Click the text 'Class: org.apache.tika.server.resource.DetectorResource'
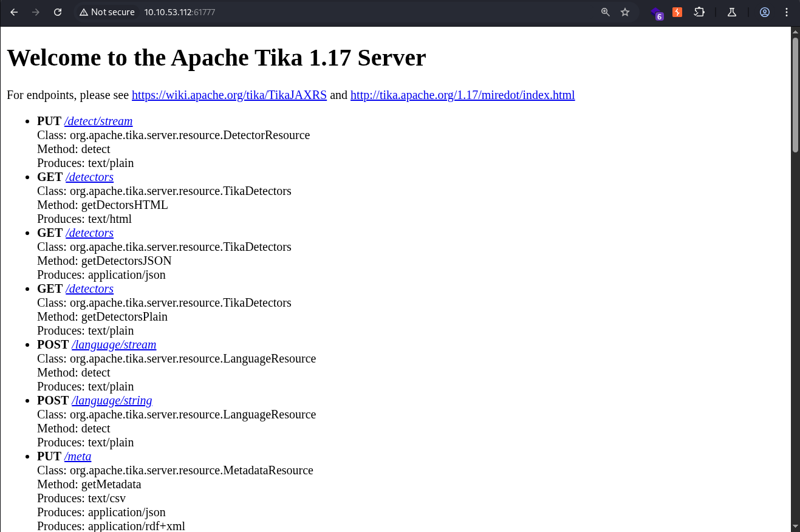This screenshot has height=532, width=800. click(174, 135)
